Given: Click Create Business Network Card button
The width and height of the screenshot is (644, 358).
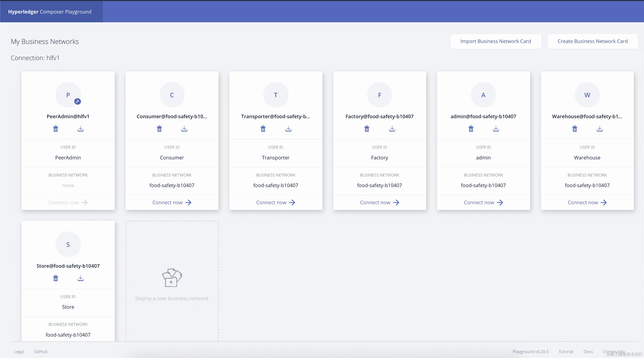Looking at the screenshot, I should 593,41.
